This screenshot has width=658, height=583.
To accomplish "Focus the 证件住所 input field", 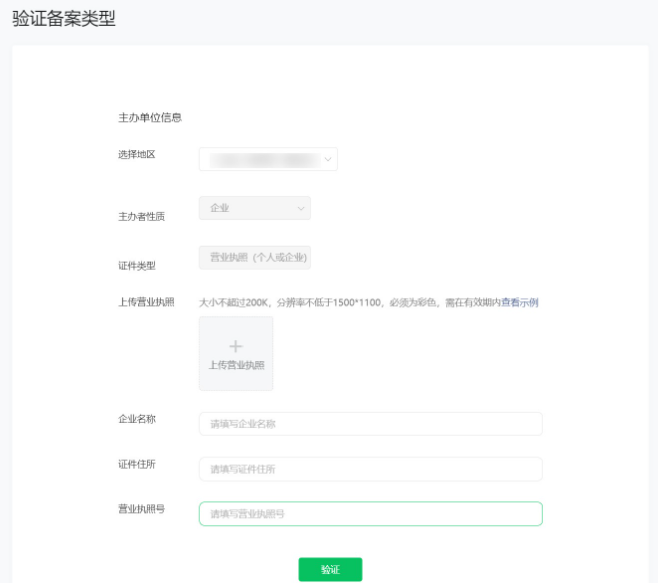I will click(371, 469).
